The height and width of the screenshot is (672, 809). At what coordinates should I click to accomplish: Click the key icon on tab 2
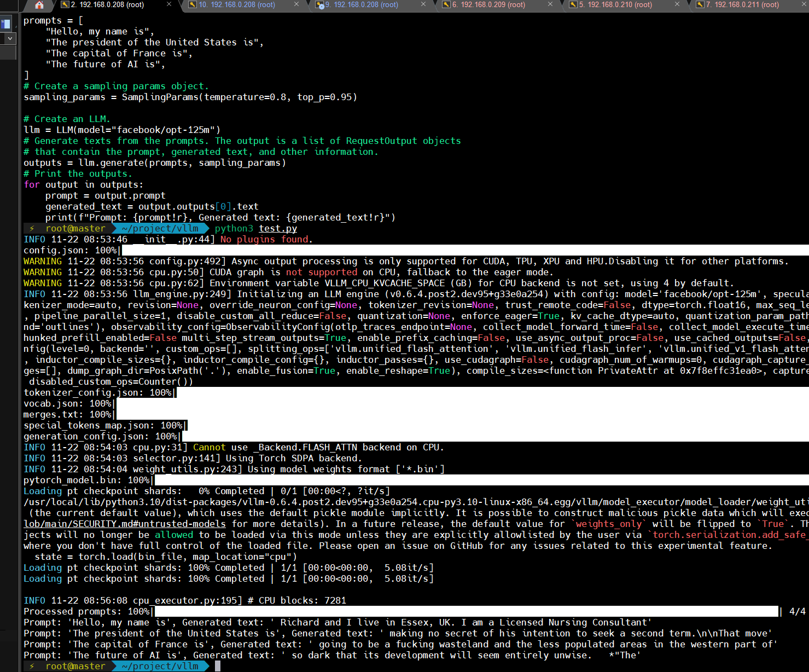(65, 5)
